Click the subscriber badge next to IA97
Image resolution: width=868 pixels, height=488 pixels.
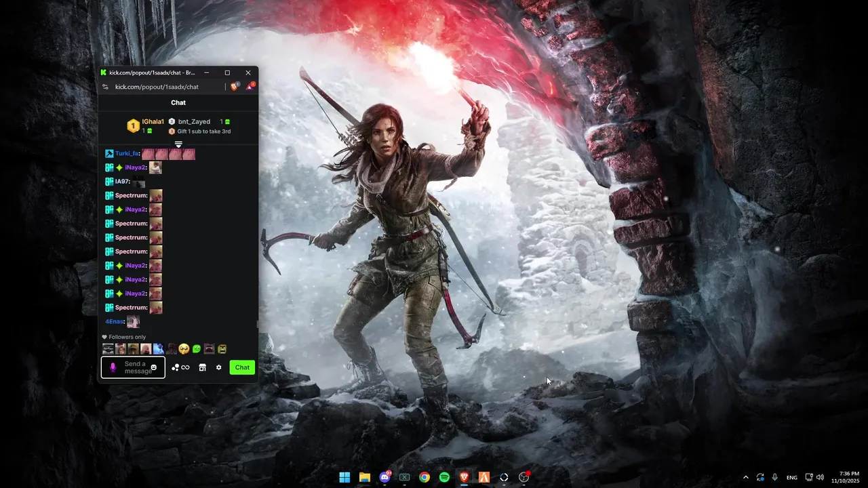coord(108,182)
